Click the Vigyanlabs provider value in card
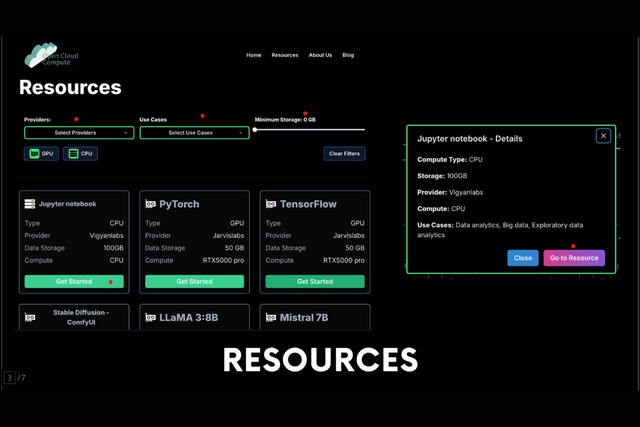The image size is (640, 427). [x=106, y=236]
